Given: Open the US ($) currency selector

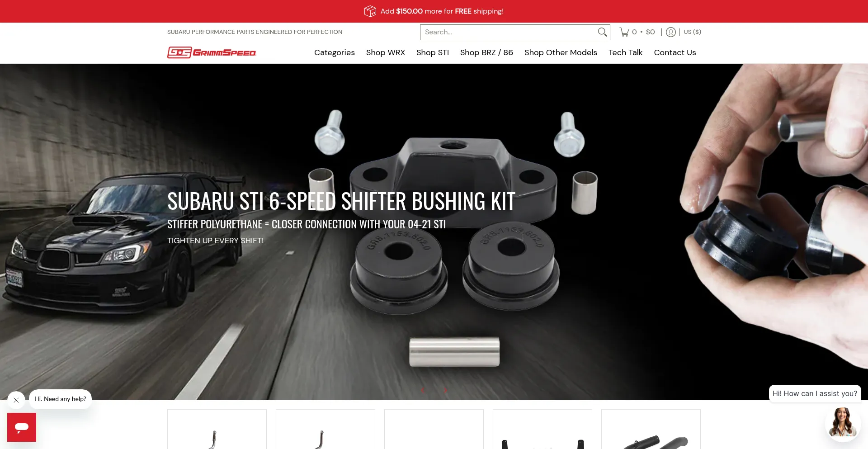Looking at the screenshot, I should point(693,32).
